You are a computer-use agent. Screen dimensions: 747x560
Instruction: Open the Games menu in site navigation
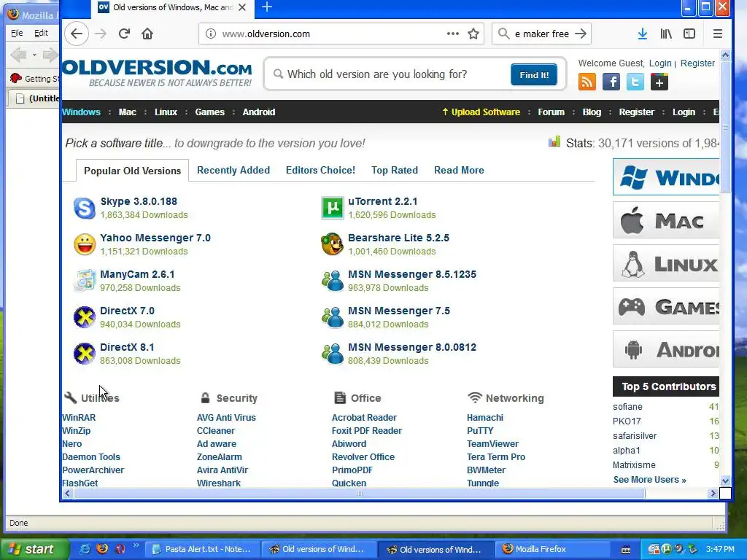tap(209, 112)
